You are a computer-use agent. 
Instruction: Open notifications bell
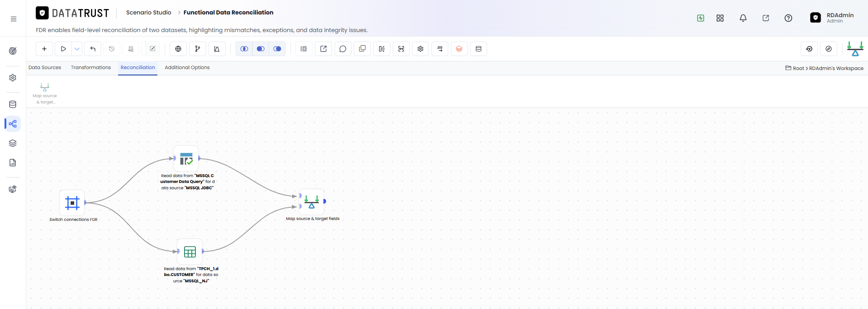(x=743, y=18)
